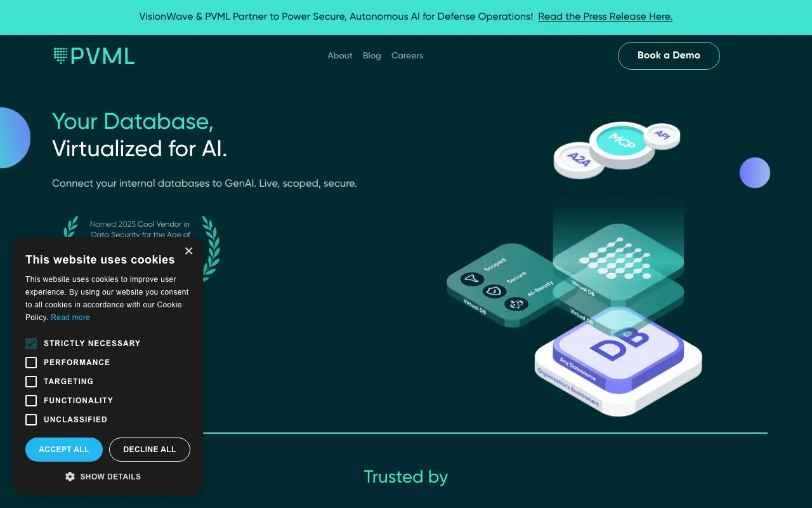The image size is (812, 508).
Task: Open Read the Press Release Here link
Action: coord(605,17)
